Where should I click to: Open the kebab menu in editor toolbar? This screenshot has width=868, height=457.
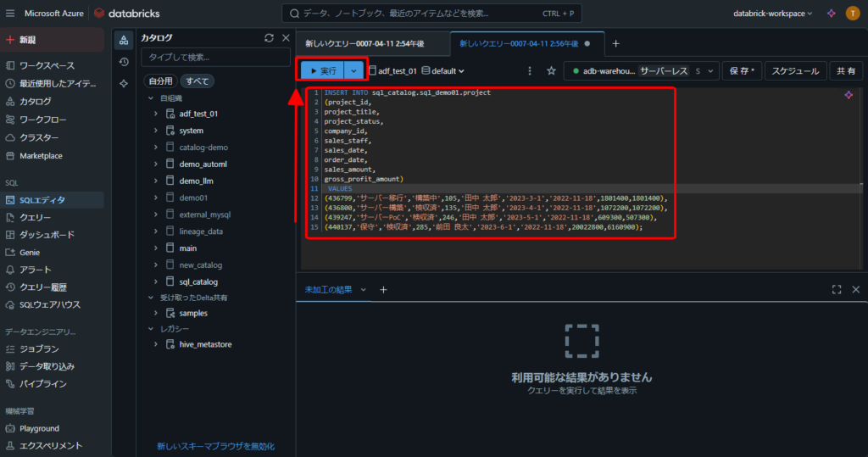[x=530, y=71]
